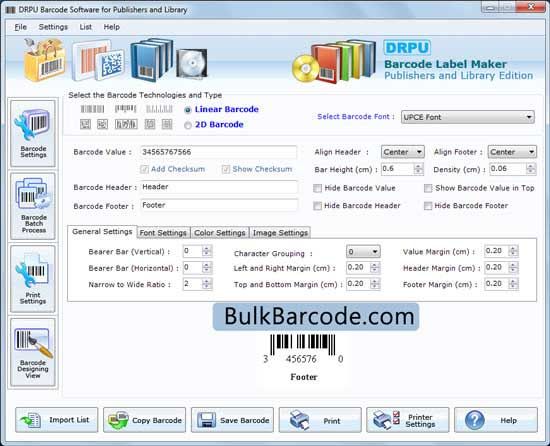This screenshot has height=446, width=550.
Task: Switch to Barcode Designing View
Action: [x=33, y=352]
